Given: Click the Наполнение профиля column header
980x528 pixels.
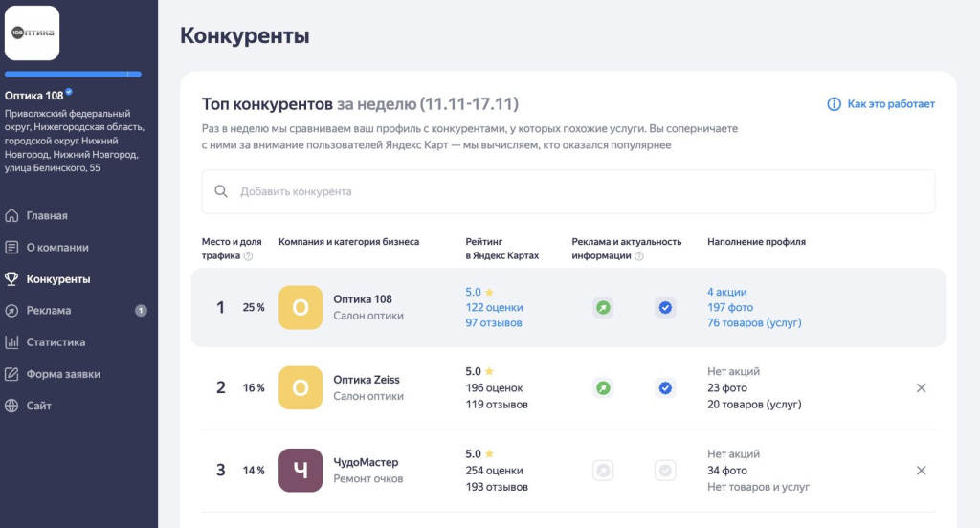Looking at the screenshot, I should 756,242.
